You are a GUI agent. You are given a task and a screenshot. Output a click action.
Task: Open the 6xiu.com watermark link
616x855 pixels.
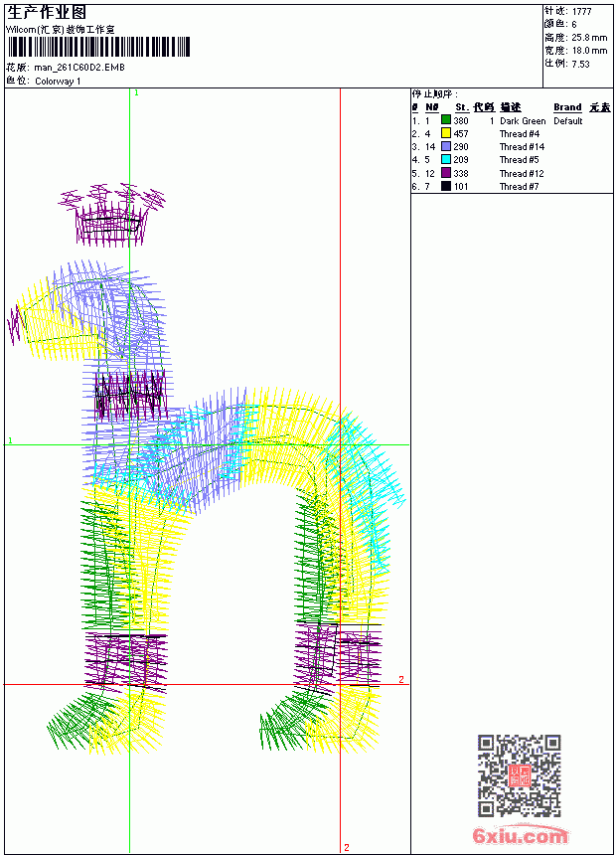click(x=521, y=835)
